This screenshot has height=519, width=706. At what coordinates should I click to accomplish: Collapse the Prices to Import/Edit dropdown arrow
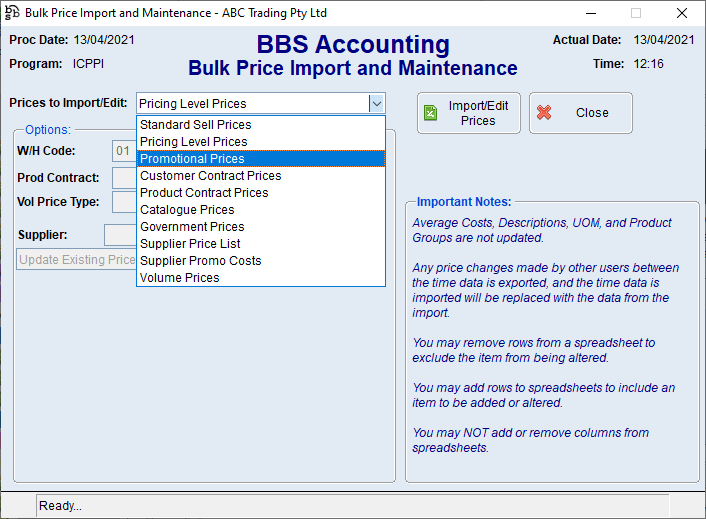tap(376, 103)
